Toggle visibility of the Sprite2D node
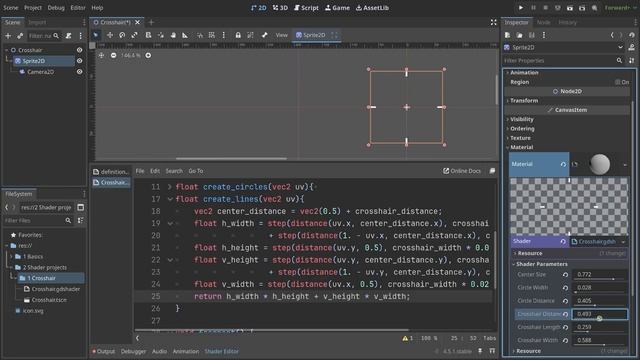The width and height of the screenshot is (640, 360). click(80, 61)
